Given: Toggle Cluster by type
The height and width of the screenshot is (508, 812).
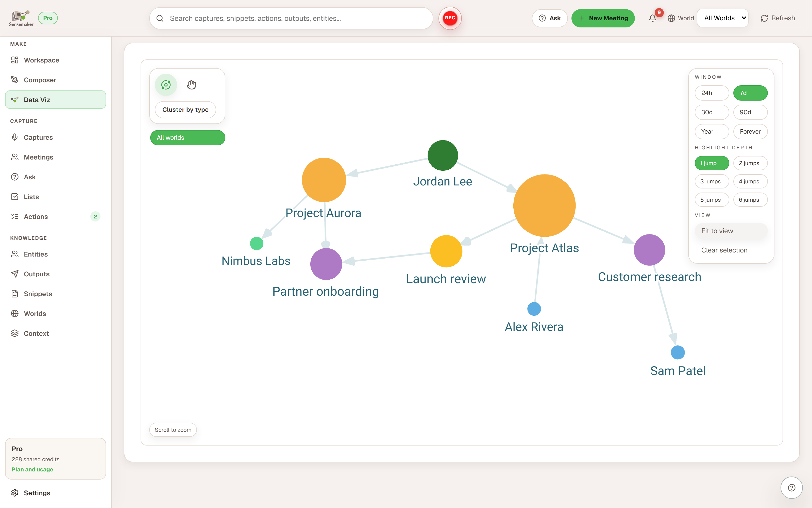Looking at the screenshot, I should click(185, 109).
